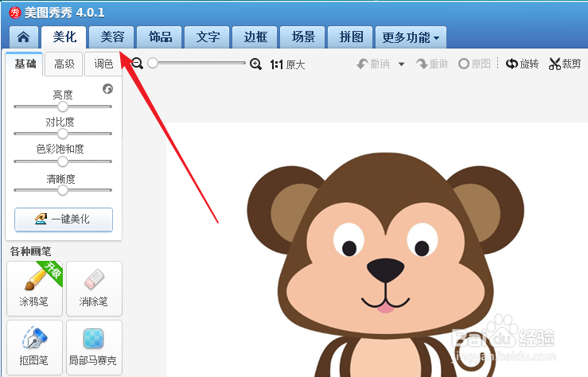588x377 pixels.
Task: Select the 基础 sub-tab
Action: [x=25, y=64]
